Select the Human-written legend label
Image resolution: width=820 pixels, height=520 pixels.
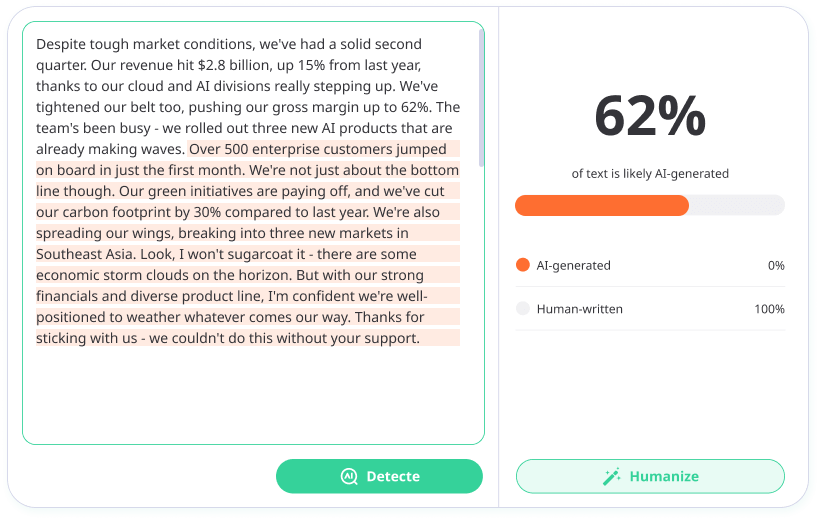(x=579, y=309)
